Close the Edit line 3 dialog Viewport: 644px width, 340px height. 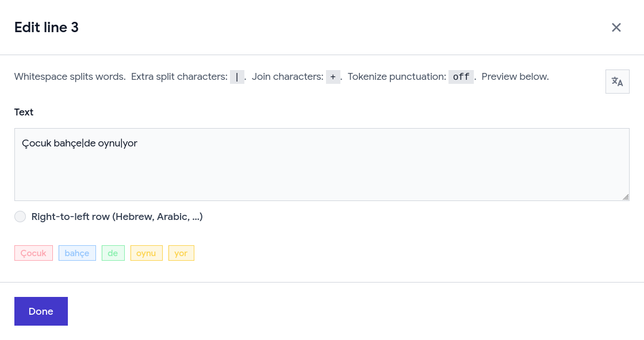(x=616, y=28)
